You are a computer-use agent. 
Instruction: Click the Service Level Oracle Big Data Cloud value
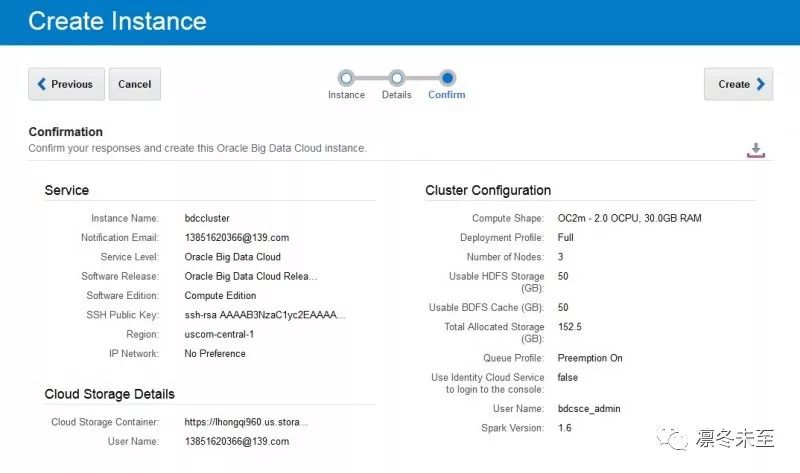[233, 257]
